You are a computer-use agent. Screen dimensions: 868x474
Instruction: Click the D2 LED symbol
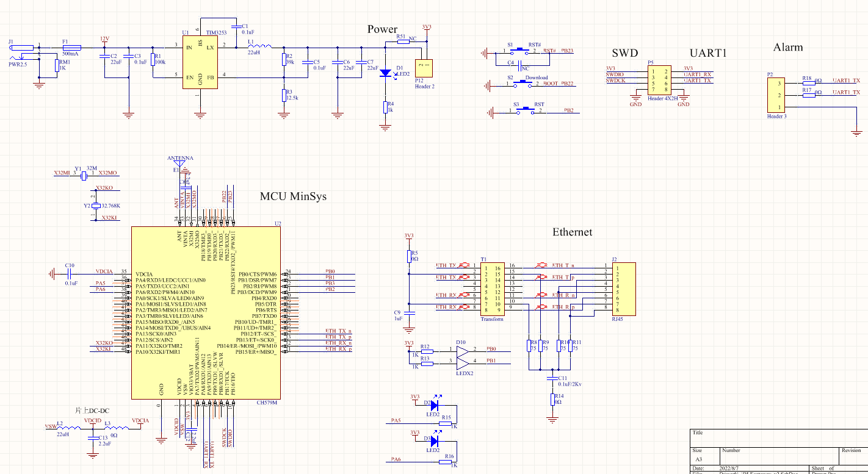(434, 404)
